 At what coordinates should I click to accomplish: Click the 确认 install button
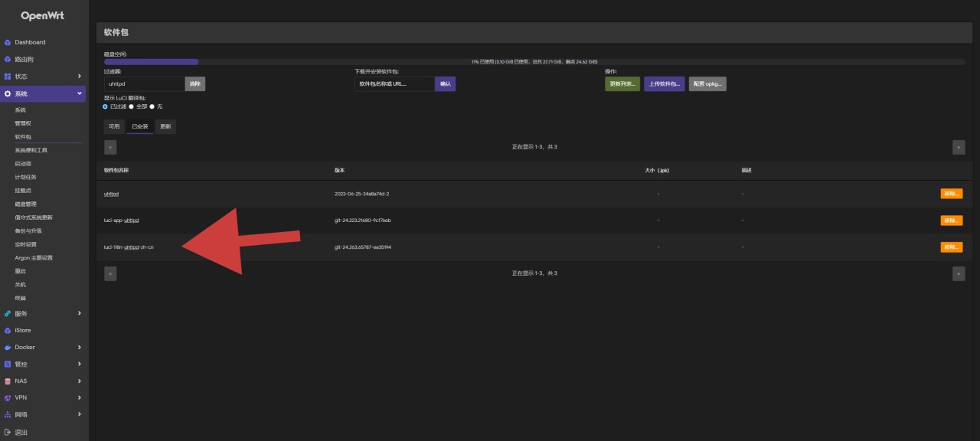(x=445, y=84)
